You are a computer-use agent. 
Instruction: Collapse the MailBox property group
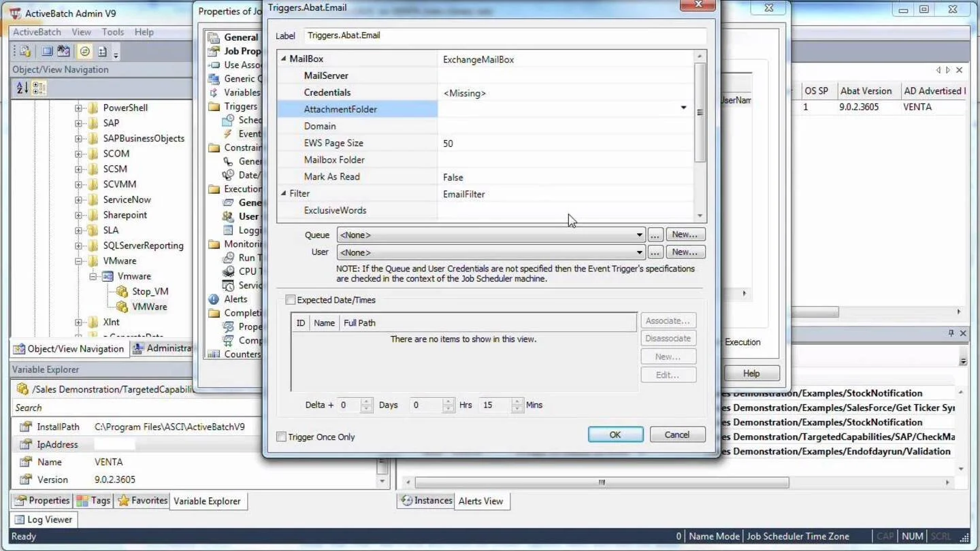284,59
